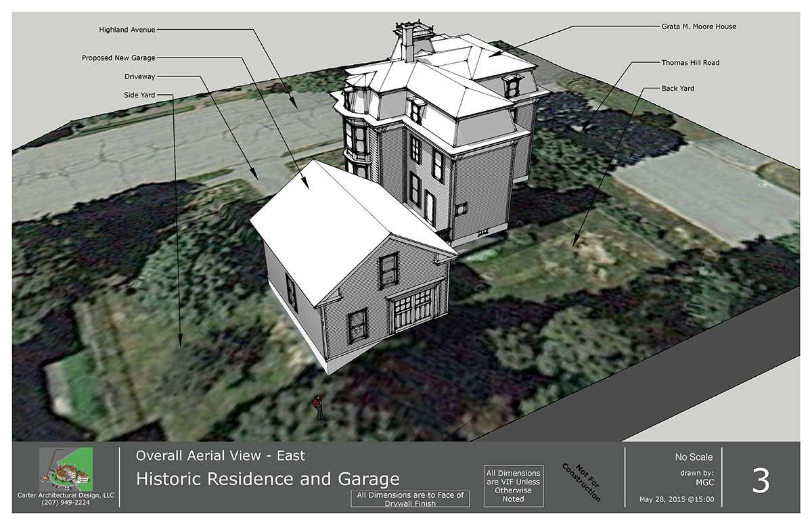Click the phone number (207) 949-2224
The width and height of the screenshot is (812, 525).
(x=66, y=503)
